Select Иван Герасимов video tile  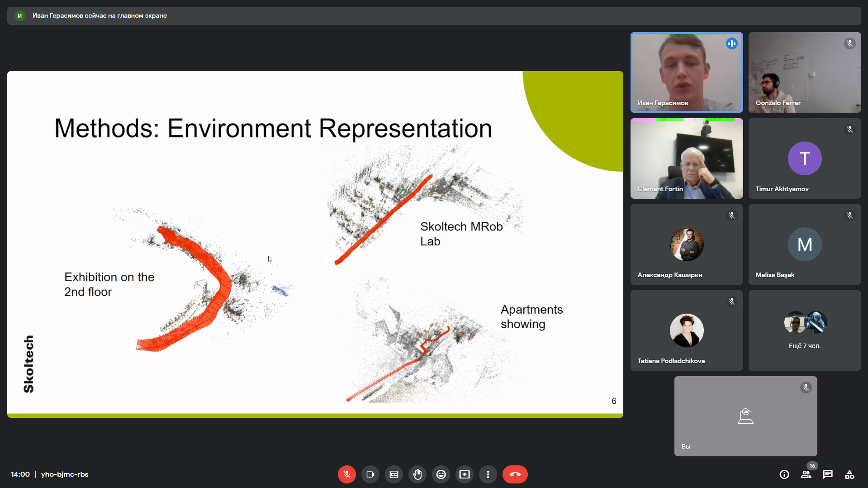tap(687, 72)
